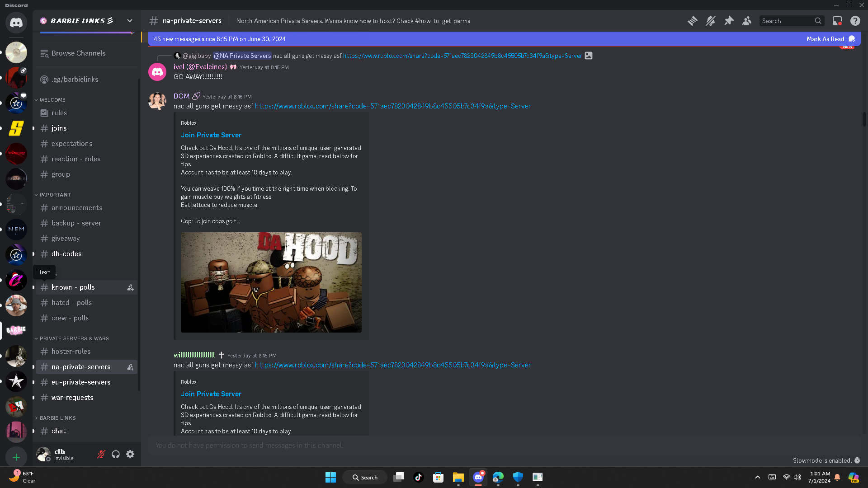Open the giveaway channel
868x488 pixels.
[x=86, y=239]
